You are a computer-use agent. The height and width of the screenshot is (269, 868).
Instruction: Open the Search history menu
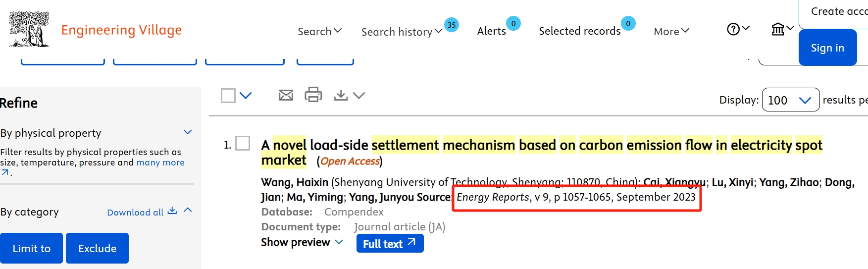(402, 32)
